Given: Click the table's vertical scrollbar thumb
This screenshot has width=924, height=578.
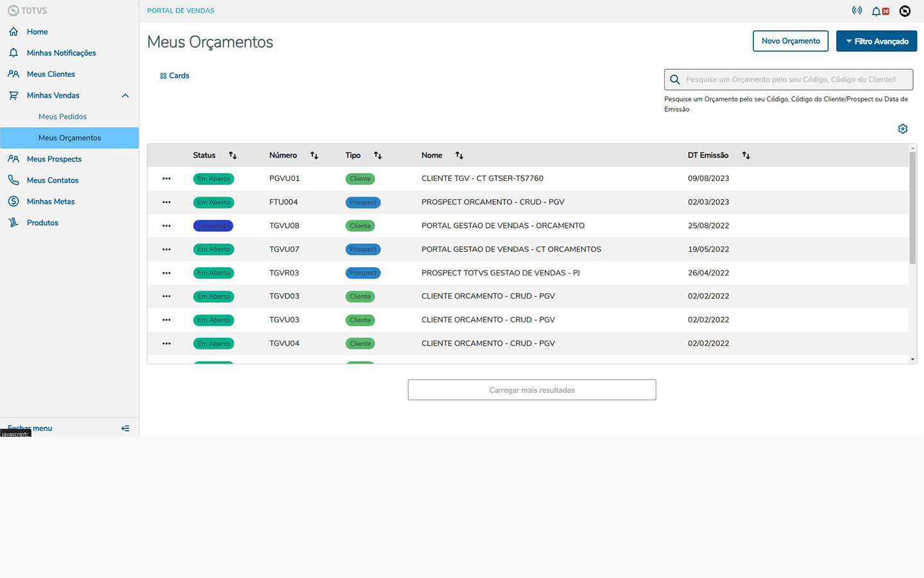Looking at the screenshot, I should pyautogui.click(x=912, y=206).
